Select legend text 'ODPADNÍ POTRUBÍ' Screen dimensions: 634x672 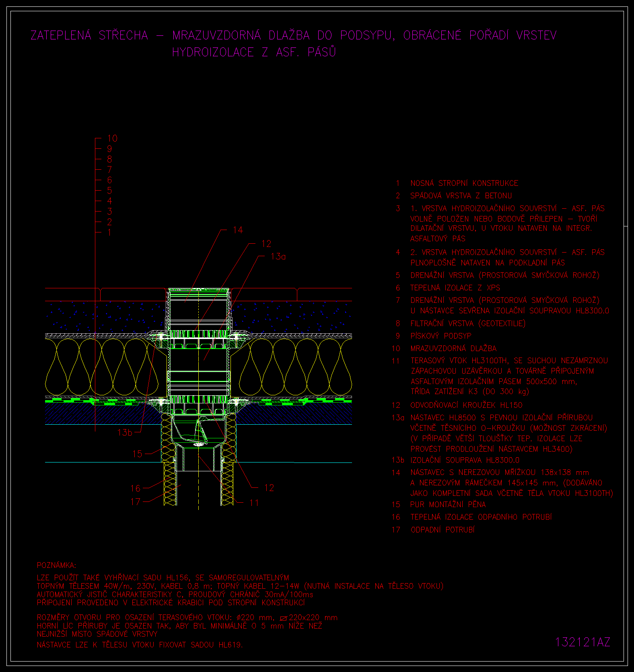tap(443, 530)
